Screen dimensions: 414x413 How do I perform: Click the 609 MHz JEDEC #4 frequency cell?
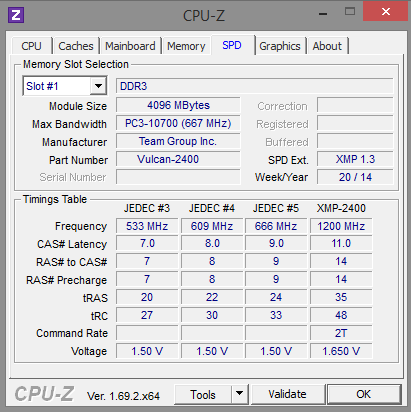click(x=212, y=226)
